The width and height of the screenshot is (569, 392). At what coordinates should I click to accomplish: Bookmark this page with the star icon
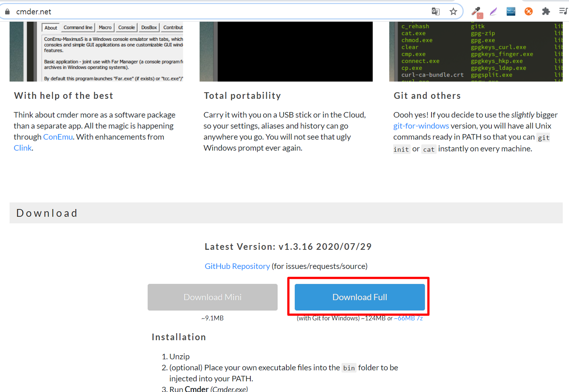tap(453, 12)
